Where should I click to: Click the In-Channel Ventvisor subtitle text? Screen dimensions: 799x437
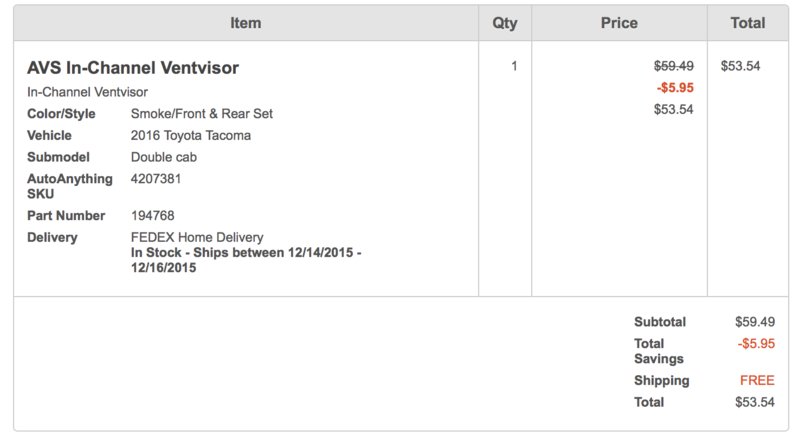point(87,92)
